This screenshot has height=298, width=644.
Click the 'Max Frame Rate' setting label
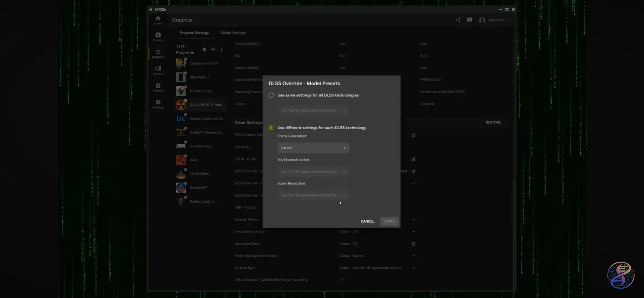(x=248, y=244)
